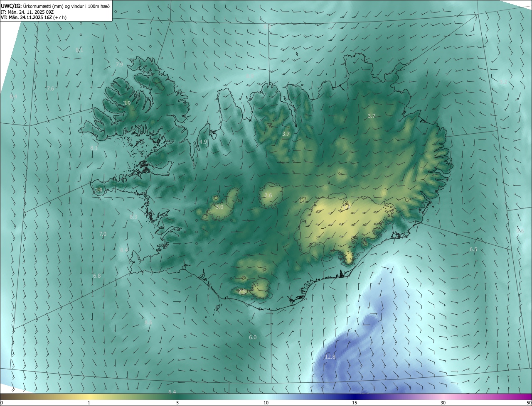This screenshot has width=532, height=406.
Task: Click the 4.9 value near Hrútafjörður
Action: click(203, 142)
